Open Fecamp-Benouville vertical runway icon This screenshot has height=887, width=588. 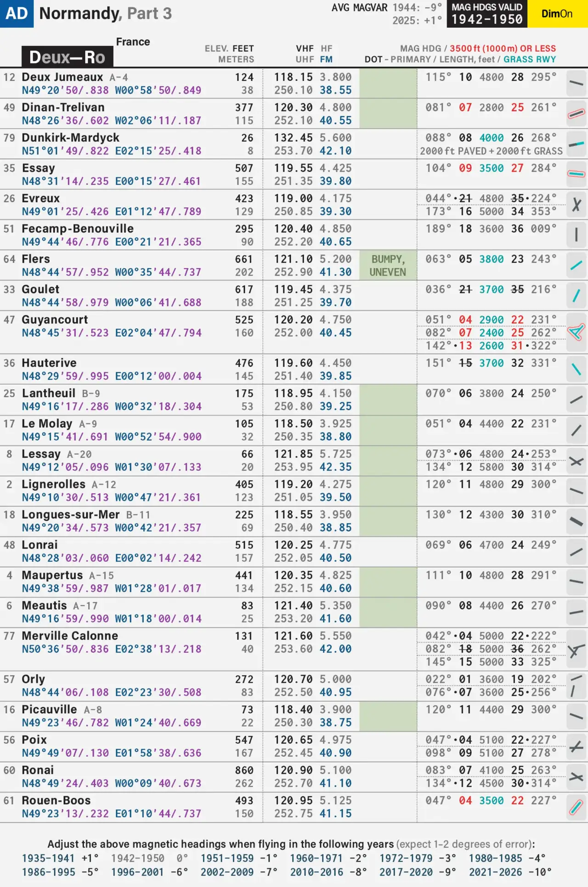pyautogui.click(x=576, y=235)
